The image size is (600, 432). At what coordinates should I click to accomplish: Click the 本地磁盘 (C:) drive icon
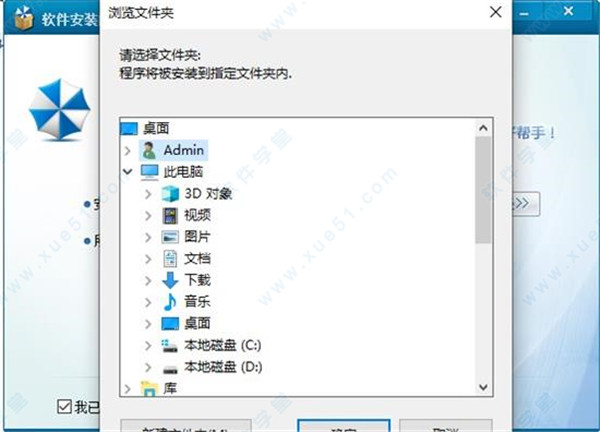tap(170, 346)
